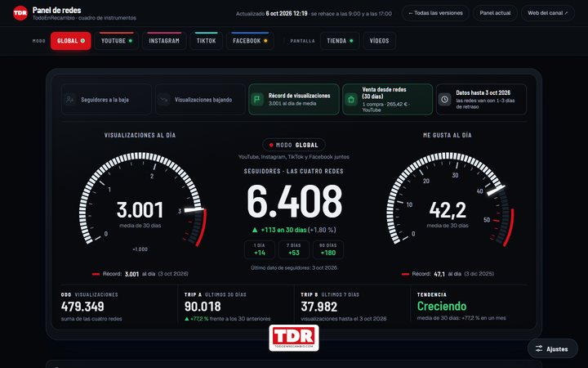Open the Récord de visualizaciones card

[x=294, y=100]
